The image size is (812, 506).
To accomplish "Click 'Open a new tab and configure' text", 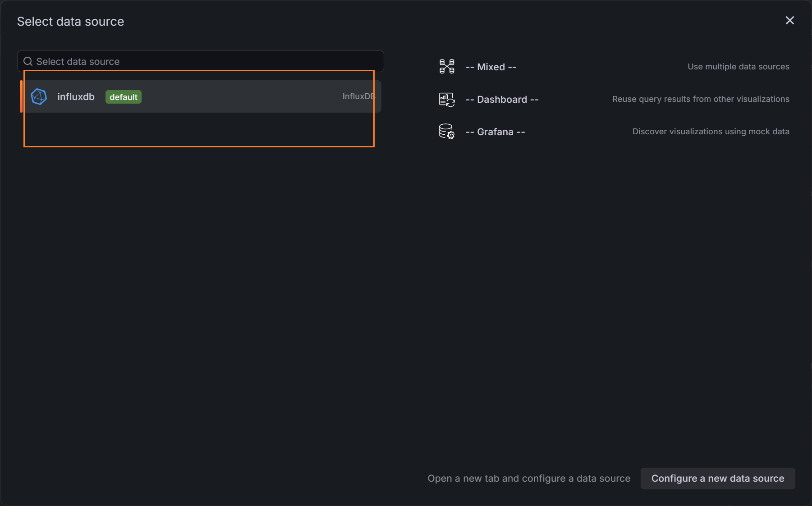I will tap(529, 479).
